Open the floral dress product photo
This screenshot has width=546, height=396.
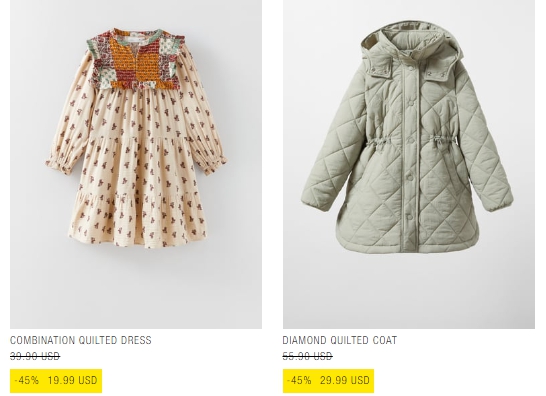click(136, 164)
